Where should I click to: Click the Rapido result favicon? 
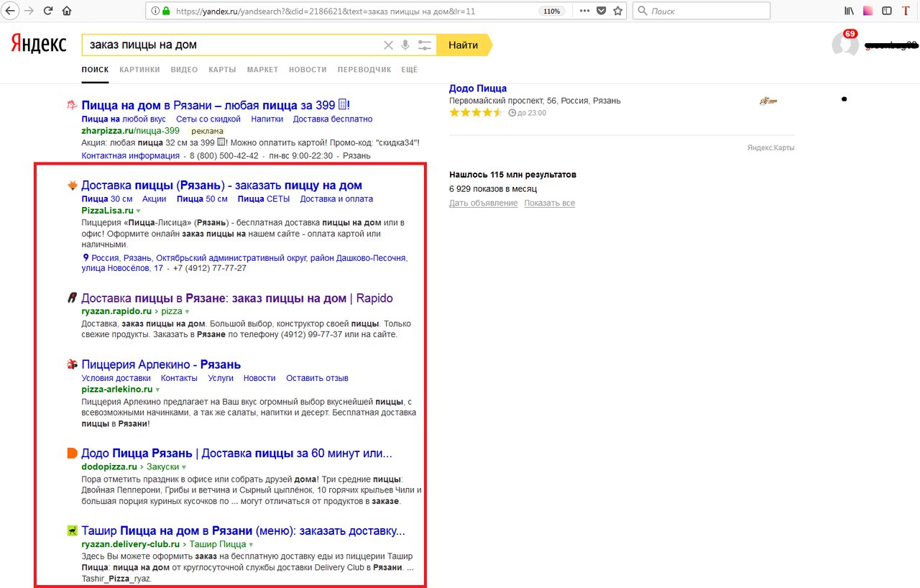[x=72, y=298]
